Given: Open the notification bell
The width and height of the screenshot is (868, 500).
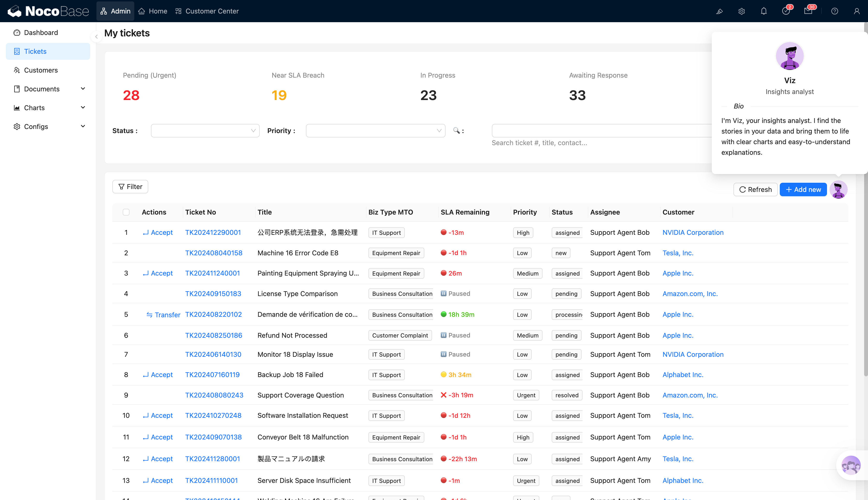Looking at the screenshot, I should 763,11.
